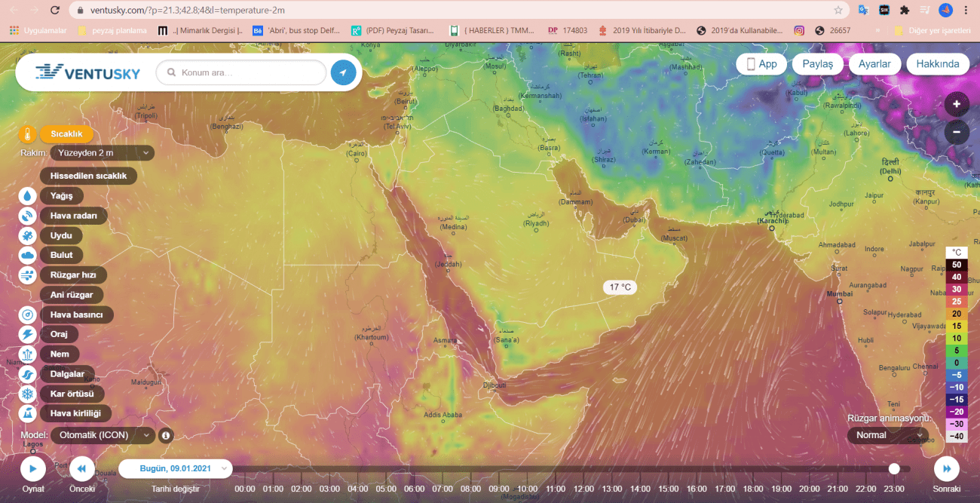
Task: Open the date picker Bugün, 09.01.2021
Action: click(x=176, y=468)
